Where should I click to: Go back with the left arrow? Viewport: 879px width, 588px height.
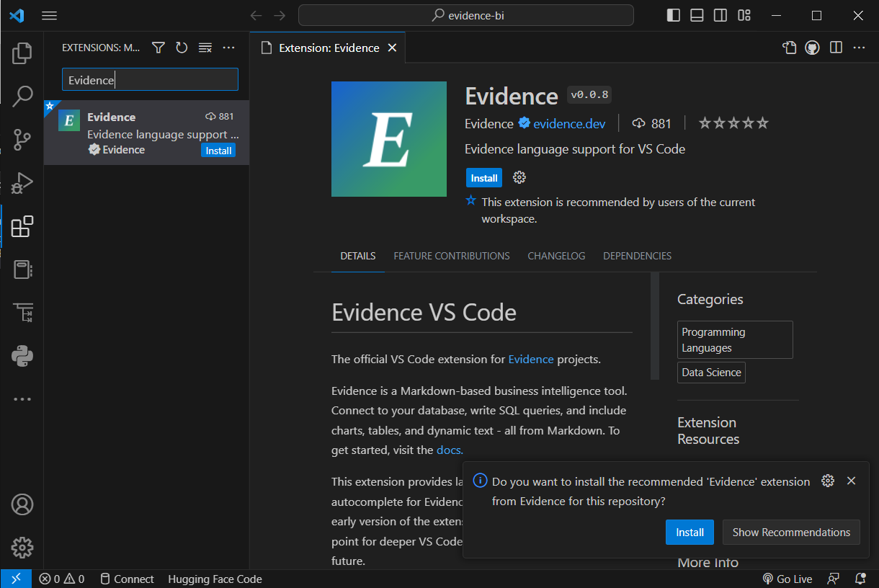(255, 15)
